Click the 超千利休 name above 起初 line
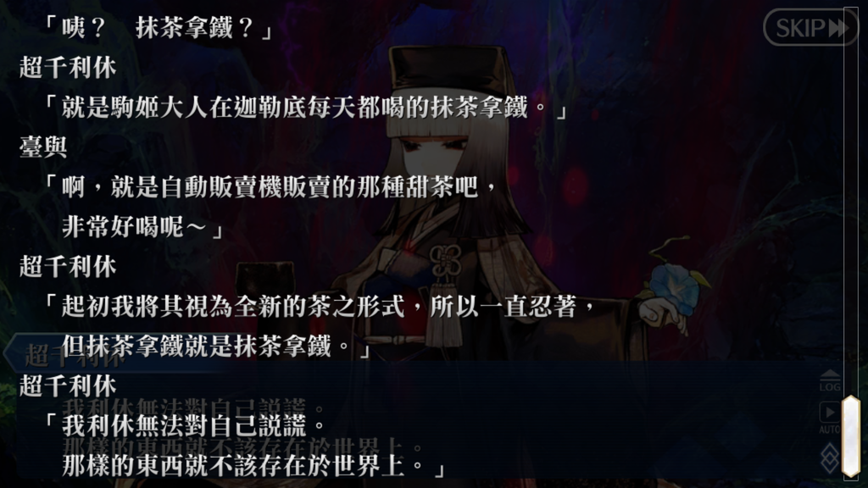 [68, 267]
